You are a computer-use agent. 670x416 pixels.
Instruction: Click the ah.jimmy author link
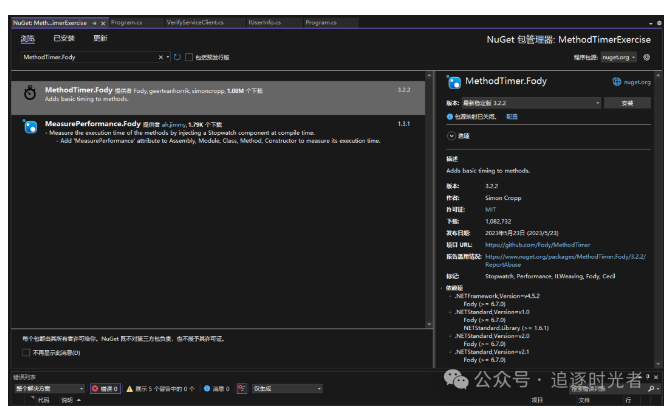[x=173, y=125]
